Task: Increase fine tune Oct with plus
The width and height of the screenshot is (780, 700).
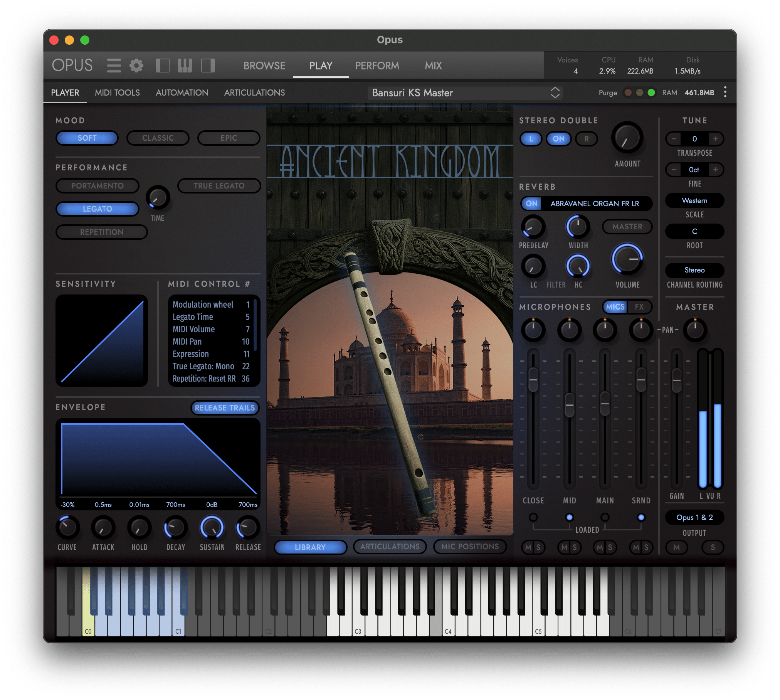Action: pos(715,170)
